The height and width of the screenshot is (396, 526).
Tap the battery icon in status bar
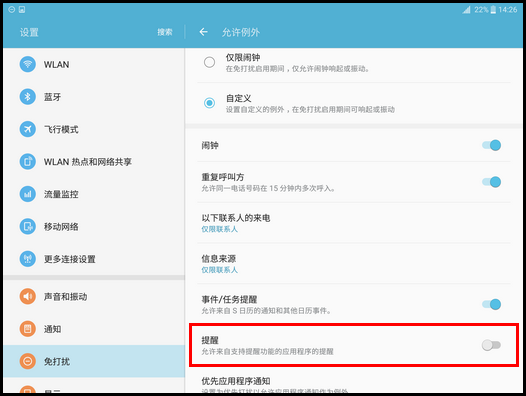click(493, 10)
